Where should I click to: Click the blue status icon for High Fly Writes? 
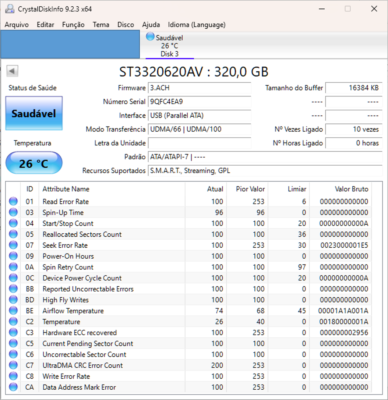tap(13, 300)
